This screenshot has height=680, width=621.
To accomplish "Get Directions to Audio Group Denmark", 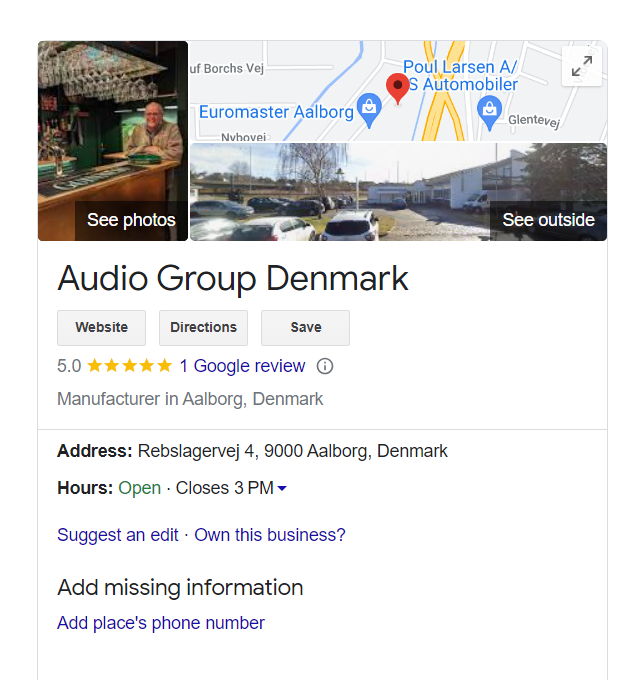I will [x=203, y=327].
